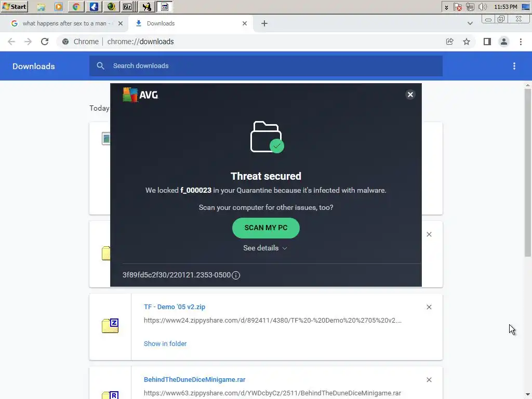Open BehindTheDuneDiceMinigame.rar download link
Screen dimensions: 532x399
click(x=194, y=380)
